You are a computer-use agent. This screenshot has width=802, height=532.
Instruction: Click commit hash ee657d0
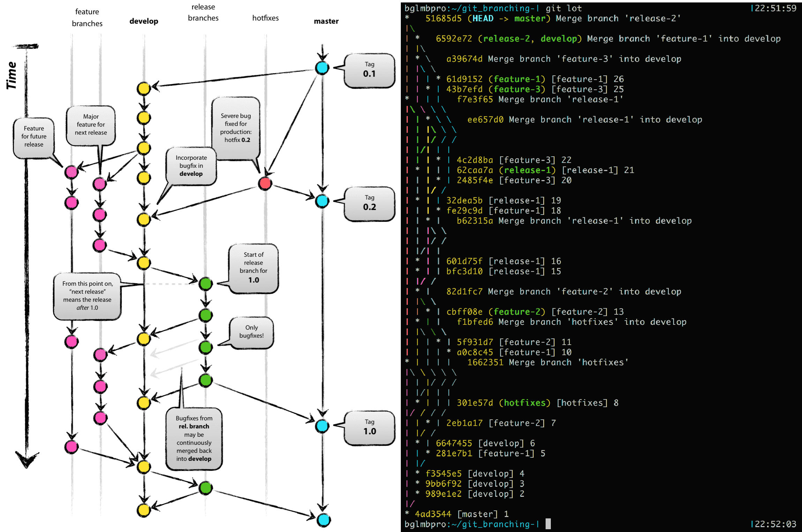[485, 119]
